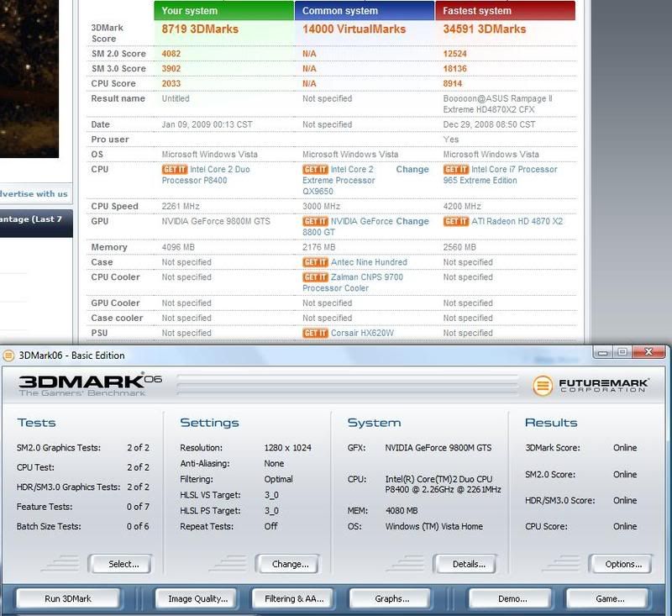
Task: Click the dark image thumbnail on the web page
Action: 29,79
